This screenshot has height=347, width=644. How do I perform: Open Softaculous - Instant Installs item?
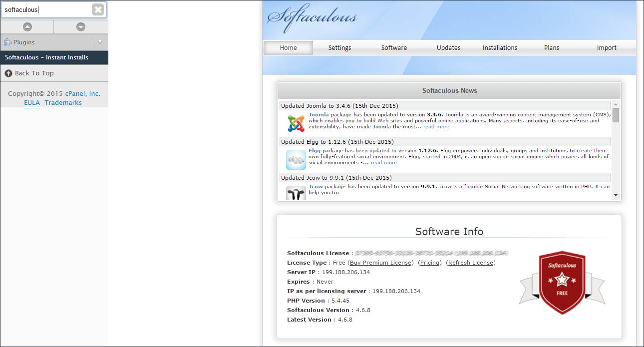point(54,57)
